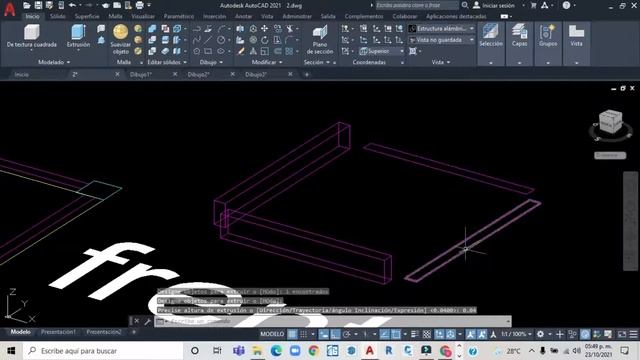Open the Inicio document tab
This screenshot has width=640, height=360.
pyautogui.click(x=22, y=75)
